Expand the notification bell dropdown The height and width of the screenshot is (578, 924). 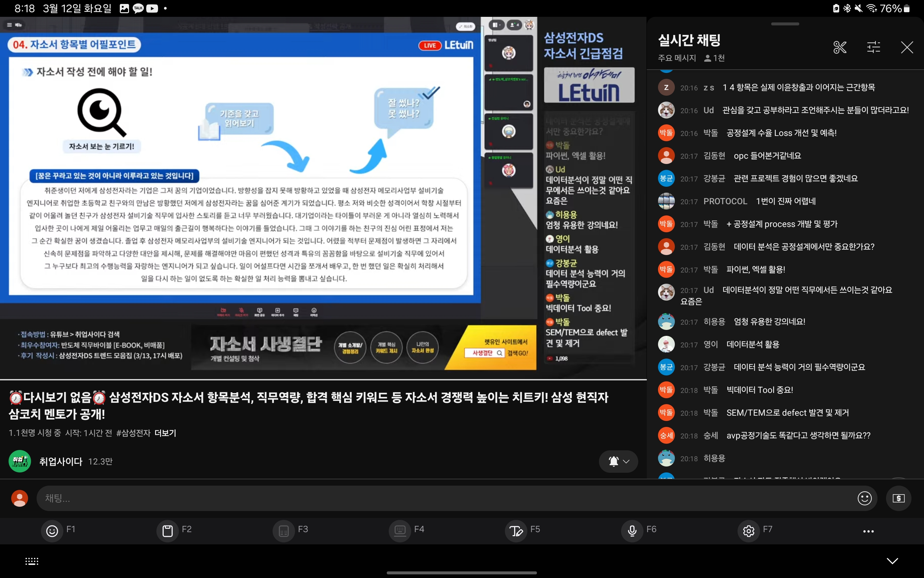click(x=618, y=462)
